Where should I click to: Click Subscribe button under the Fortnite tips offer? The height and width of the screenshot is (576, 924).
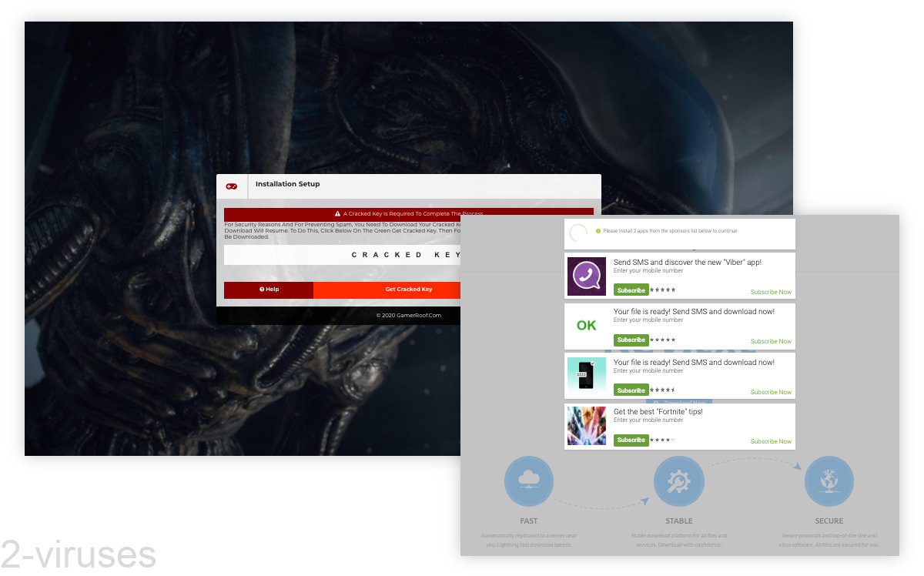631,440
